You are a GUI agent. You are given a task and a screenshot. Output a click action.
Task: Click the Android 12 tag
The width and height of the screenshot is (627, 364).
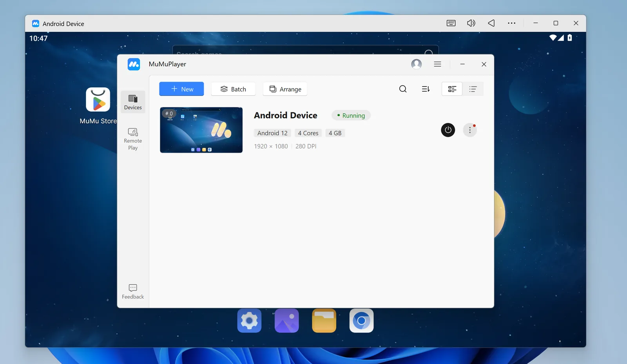click(x=272, y=133)
